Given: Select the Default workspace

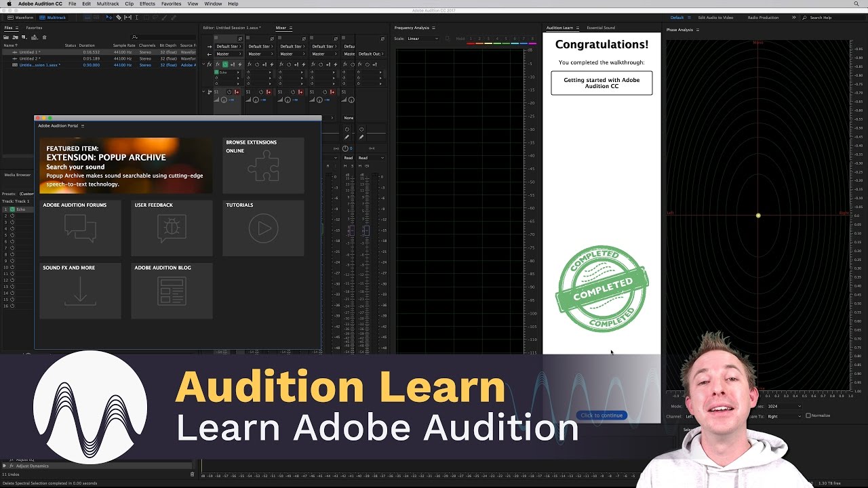Looking at the screenshot, I should point(677,18).
